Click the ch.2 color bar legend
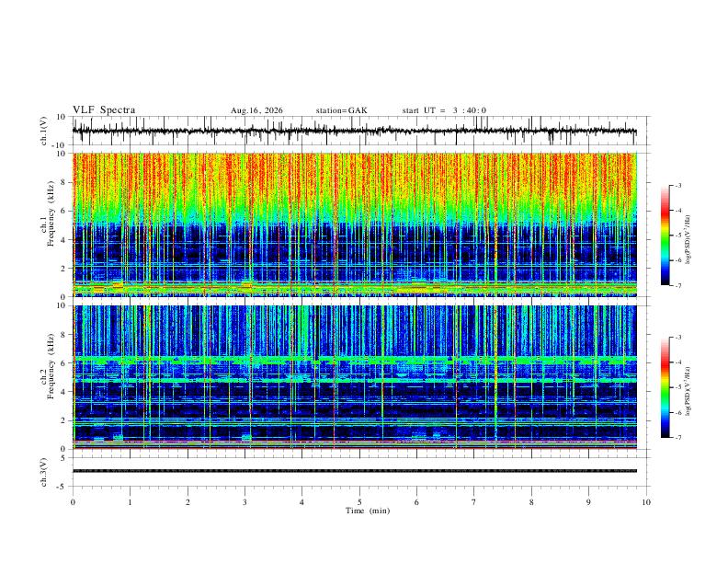The width and height of the screenshot is (728, 563). tap(665, 387)
